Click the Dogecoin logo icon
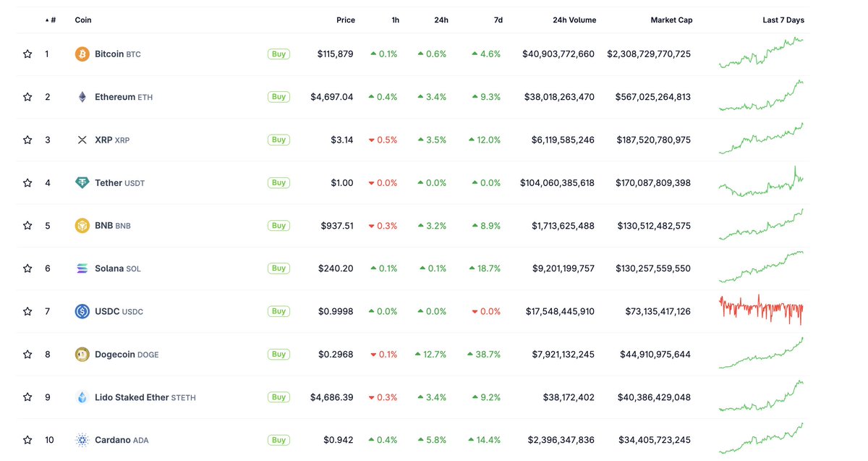This screenshot has width=868, height=461. point(82,355)
